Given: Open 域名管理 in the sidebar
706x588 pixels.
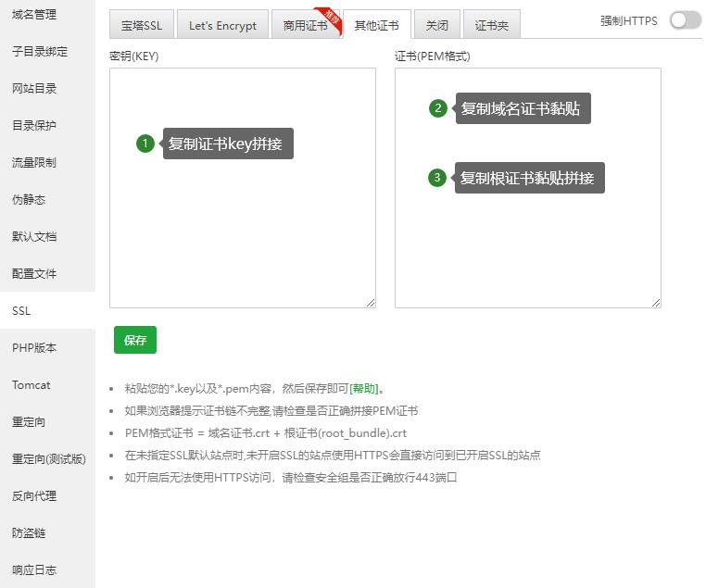Looking at the screenshot, I should click(x=34, y=15).
